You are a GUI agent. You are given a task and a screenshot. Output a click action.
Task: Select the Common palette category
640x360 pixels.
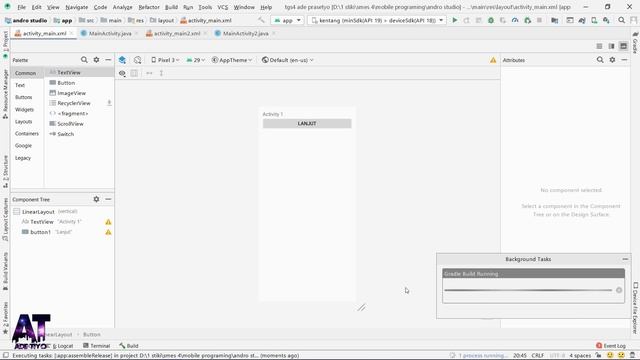coord(25,73)
